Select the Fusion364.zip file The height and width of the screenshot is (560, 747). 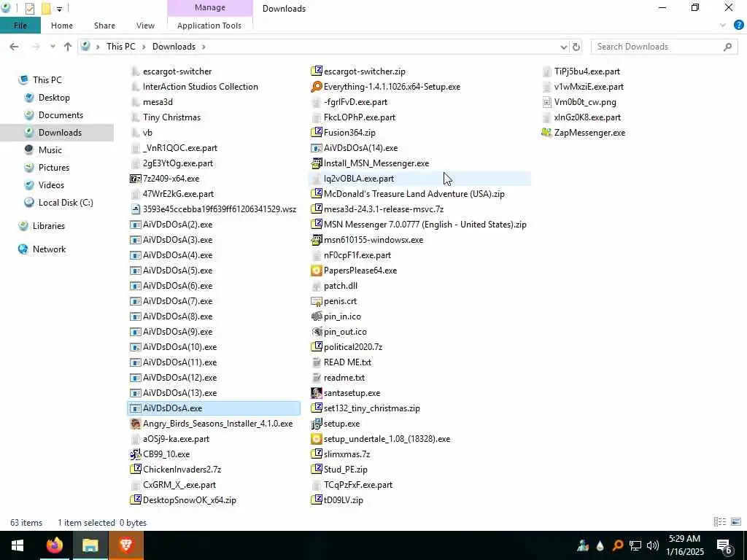pyautogui.click(x=349, y=133)
